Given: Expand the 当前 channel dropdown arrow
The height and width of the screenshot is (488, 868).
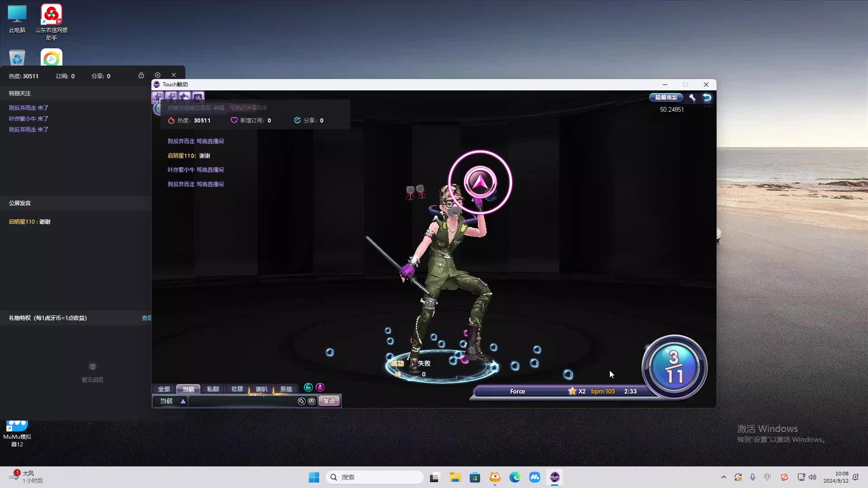Looking at the screenshot, I should (x=183, y=401).
